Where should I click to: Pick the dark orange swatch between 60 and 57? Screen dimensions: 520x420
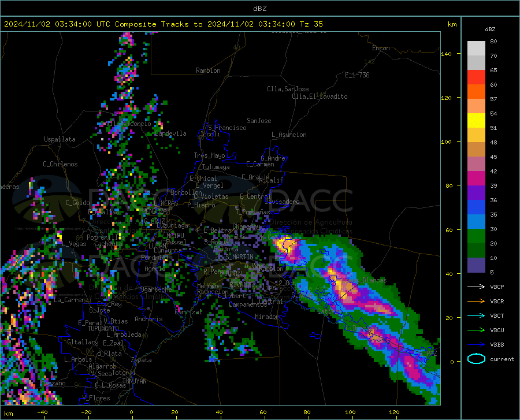(476, 92)
